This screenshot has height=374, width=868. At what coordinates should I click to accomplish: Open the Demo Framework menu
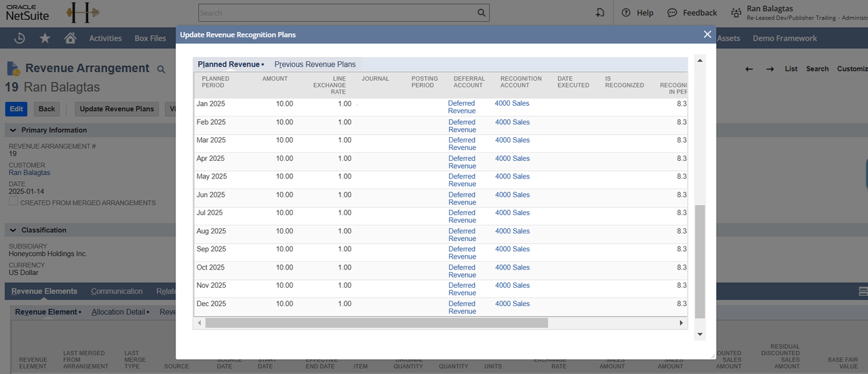point(785,38)
